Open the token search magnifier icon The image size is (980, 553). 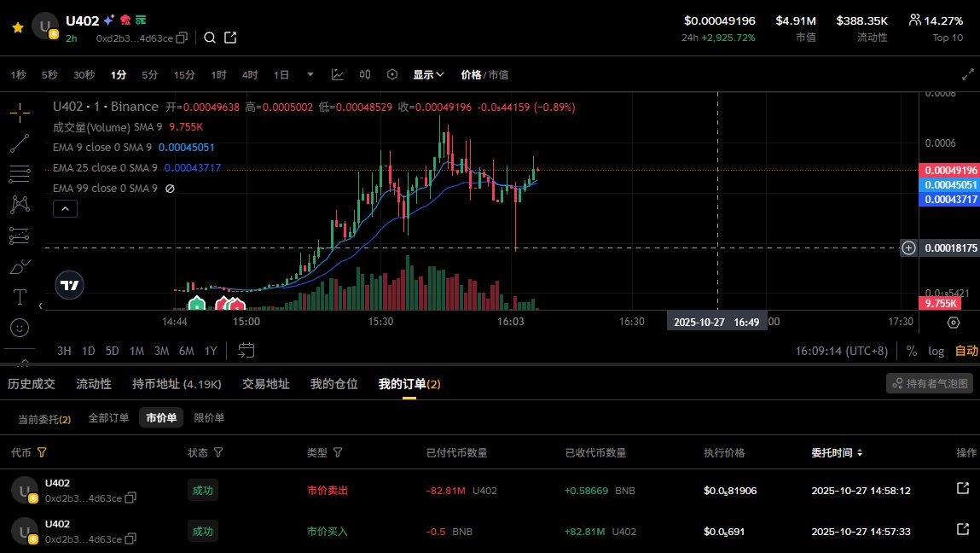[210, 38]
